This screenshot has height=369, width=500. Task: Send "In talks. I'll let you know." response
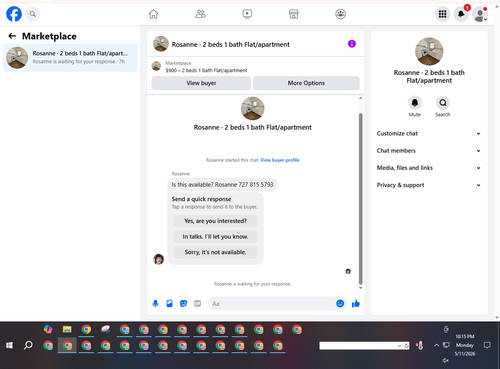point(215,237)
